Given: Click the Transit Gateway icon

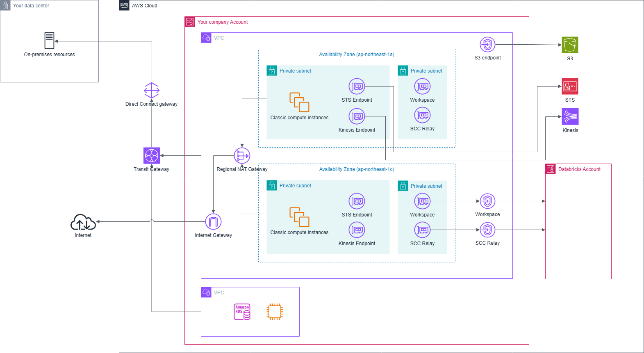Looking at the screenshot, I should (152, 156).
